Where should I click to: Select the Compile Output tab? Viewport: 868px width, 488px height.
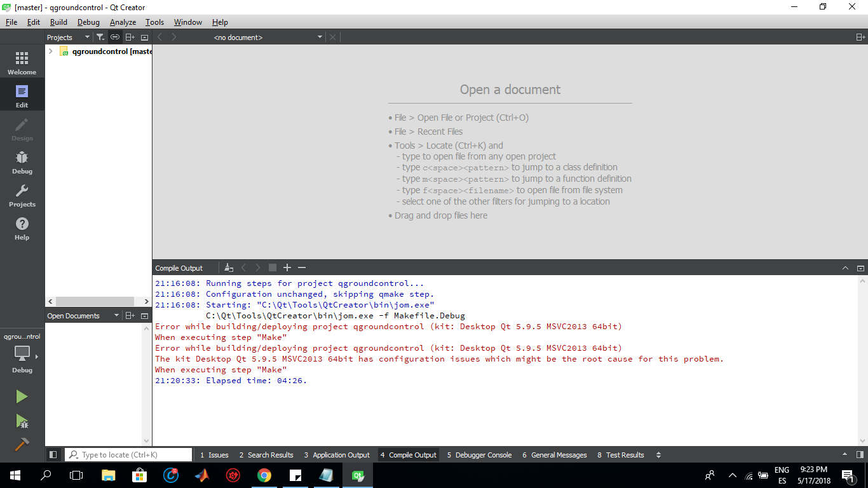click(x=409, y=455)
